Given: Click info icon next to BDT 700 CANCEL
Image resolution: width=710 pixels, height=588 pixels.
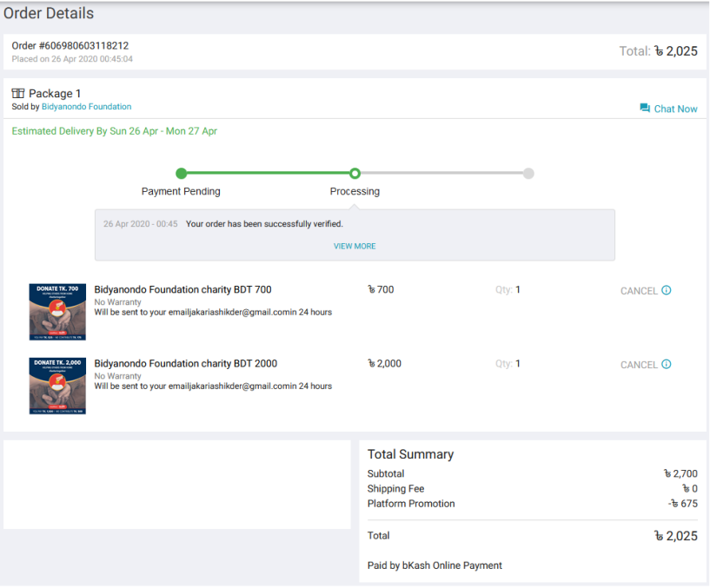Looking at the screenshot, I should point(667,291).
